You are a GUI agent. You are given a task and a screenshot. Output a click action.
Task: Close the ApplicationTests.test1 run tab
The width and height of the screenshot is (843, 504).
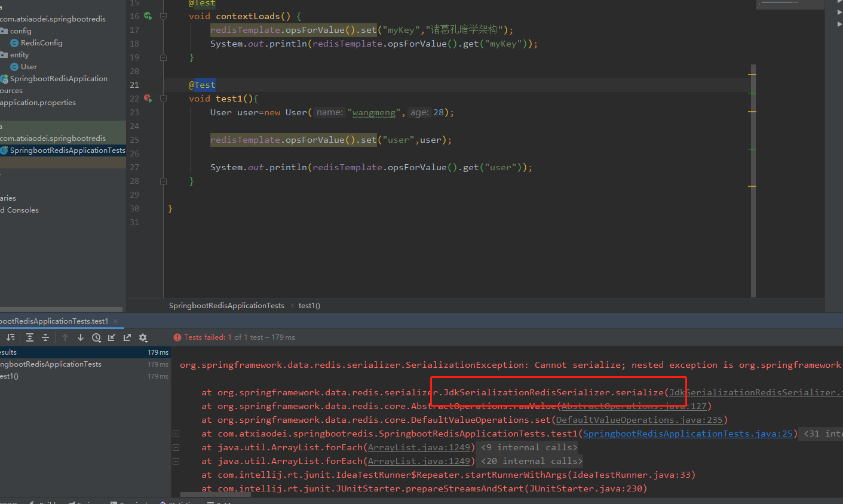click(115, 321)
